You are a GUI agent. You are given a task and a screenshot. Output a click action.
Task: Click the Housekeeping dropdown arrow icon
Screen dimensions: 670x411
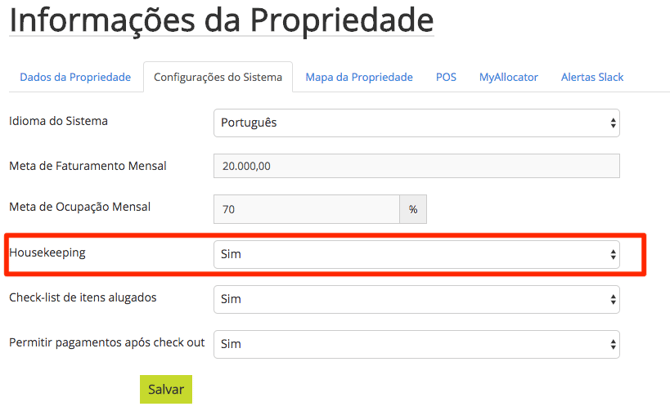613,255
